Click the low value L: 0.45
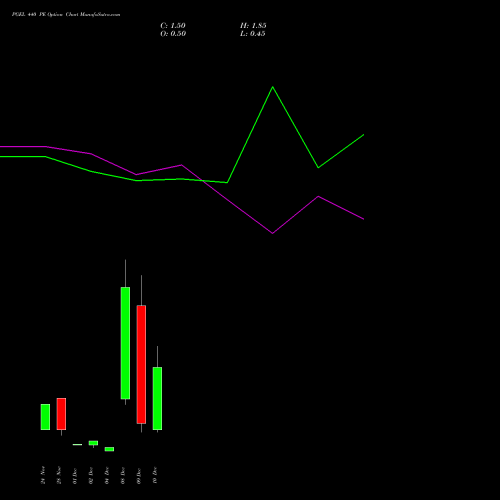 point(253,34)
